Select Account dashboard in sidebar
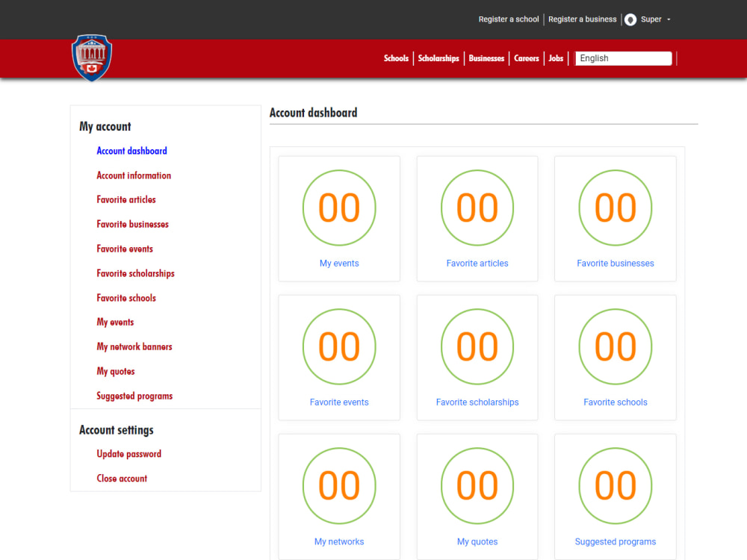The width and height of the screenshot is (747, 560). [x=132, y=151]
